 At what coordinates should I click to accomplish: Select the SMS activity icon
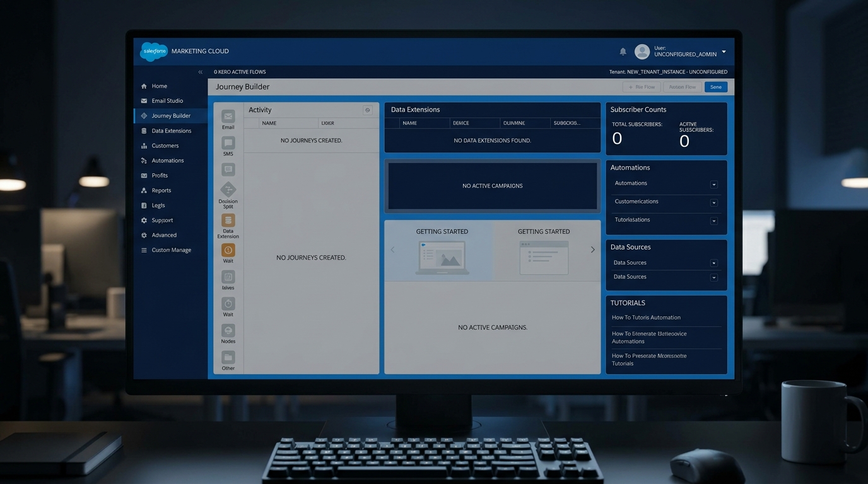click(228, 144)
